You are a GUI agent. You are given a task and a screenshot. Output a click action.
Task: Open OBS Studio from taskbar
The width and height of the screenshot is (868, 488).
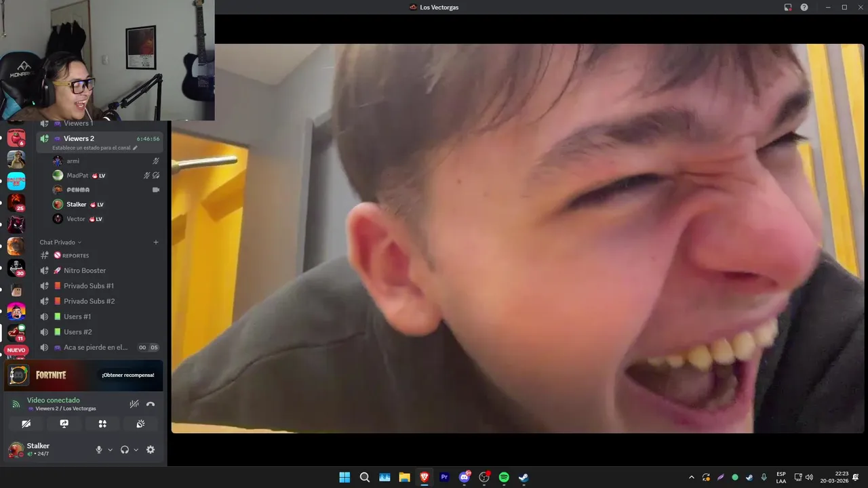pos(484,477)
